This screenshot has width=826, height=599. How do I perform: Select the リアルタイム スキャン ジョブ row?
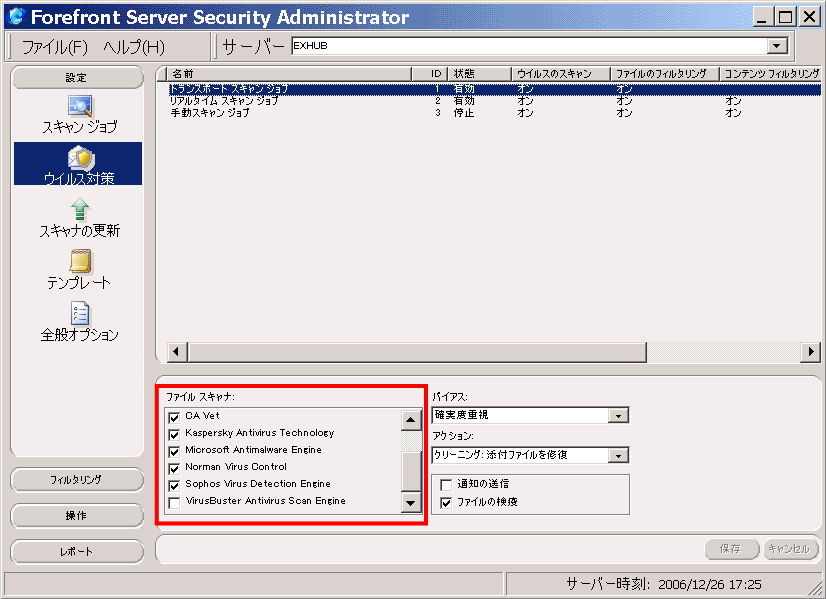(494, 101)
